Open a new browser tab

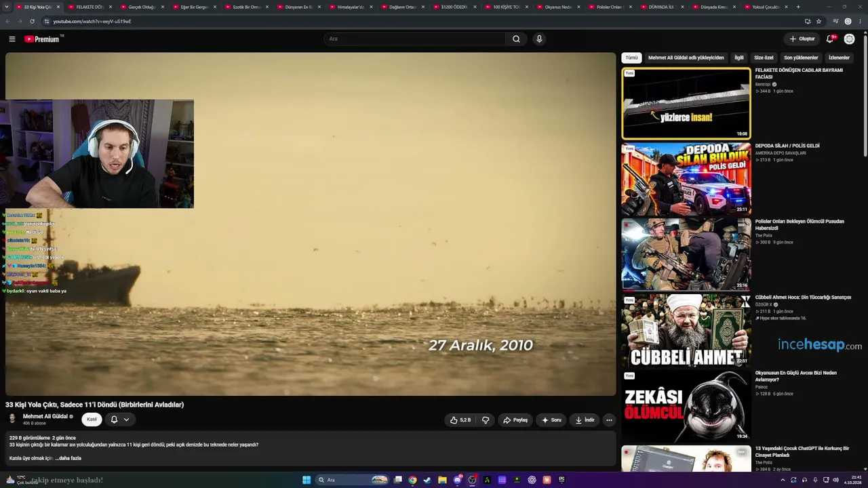click(798, 7)
